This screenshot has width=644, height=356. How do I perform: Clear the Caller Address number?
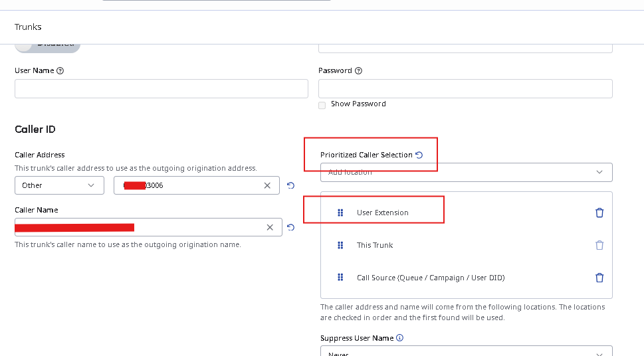coord(267,185)
